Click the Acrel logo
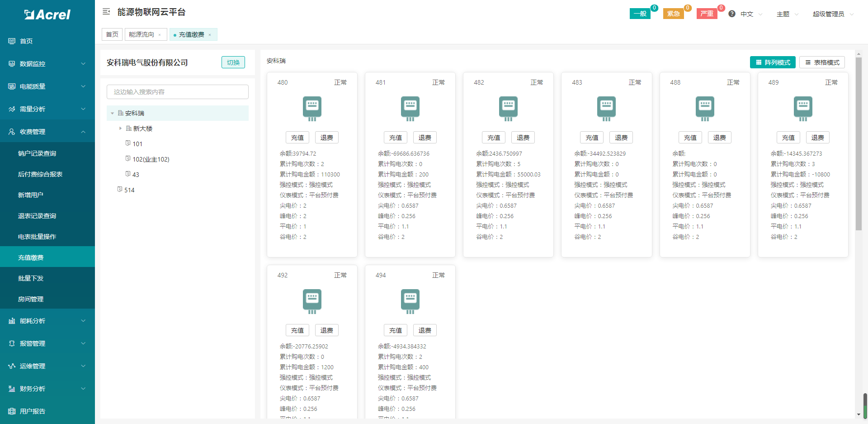 [47, 14]
